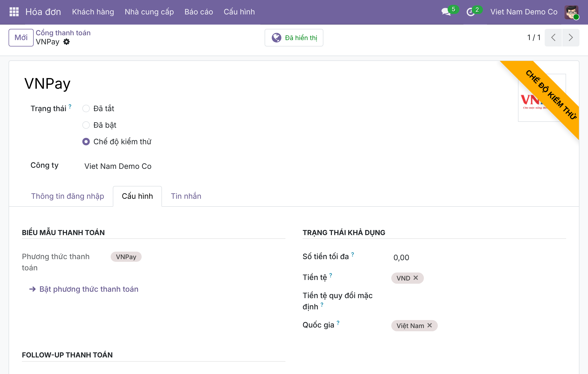Select Chế độ kiểm thử radio option
Screen dimensions: 588x374
click(x=86, y=142)
